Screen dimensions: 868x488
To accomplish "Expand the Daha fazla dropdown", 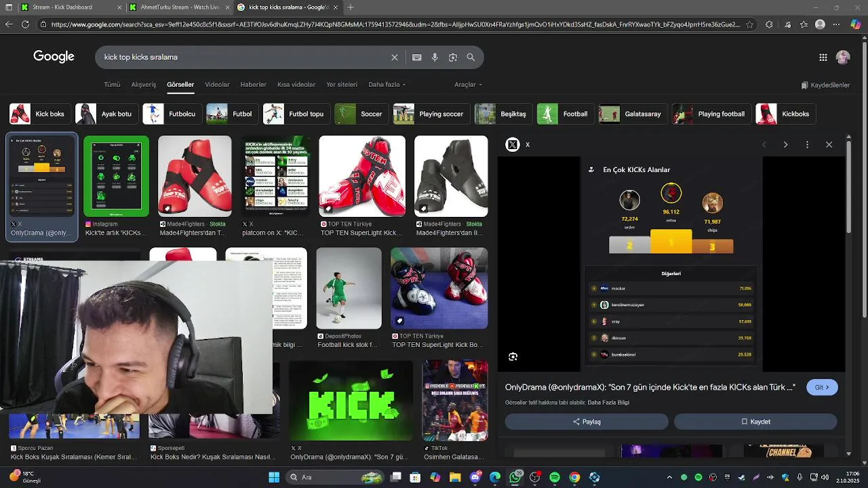I will point(387,85).
